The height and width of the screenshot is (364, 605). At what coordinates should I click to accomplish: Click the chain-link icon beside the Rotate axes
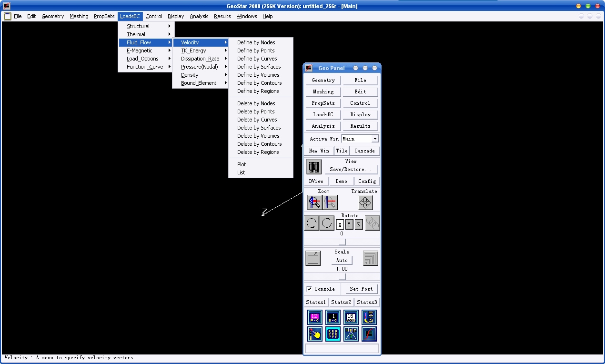tap(373, 223)
